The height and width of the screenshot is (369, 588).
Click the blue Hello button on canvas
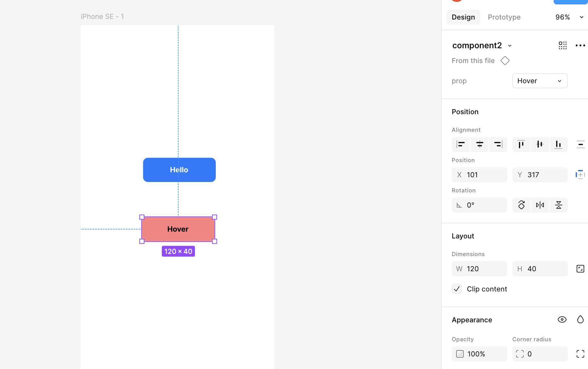(179, 170)
